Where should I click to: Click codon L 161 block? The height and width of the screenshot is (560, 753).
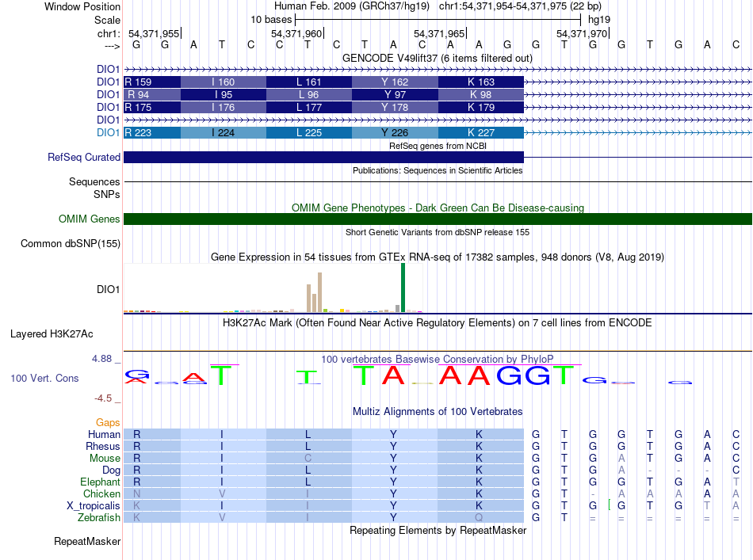tap(309, 82)
